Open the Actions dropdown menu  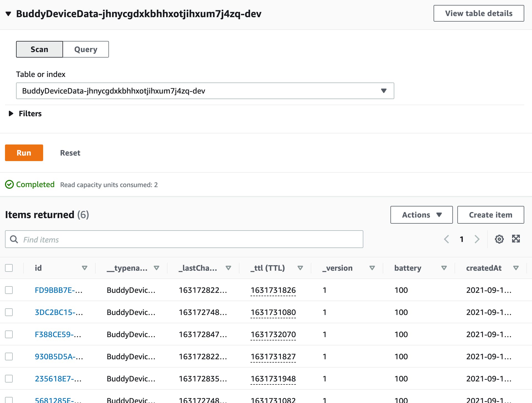(421, 215)
